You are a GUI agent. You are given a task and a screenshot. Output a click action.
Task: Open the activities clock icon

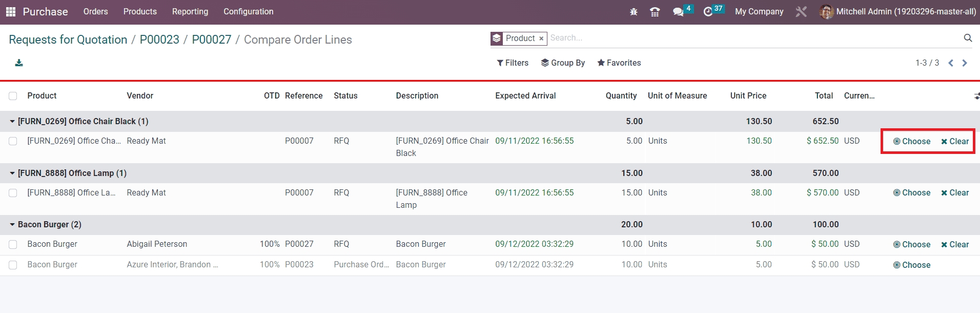tap(708, 12)
